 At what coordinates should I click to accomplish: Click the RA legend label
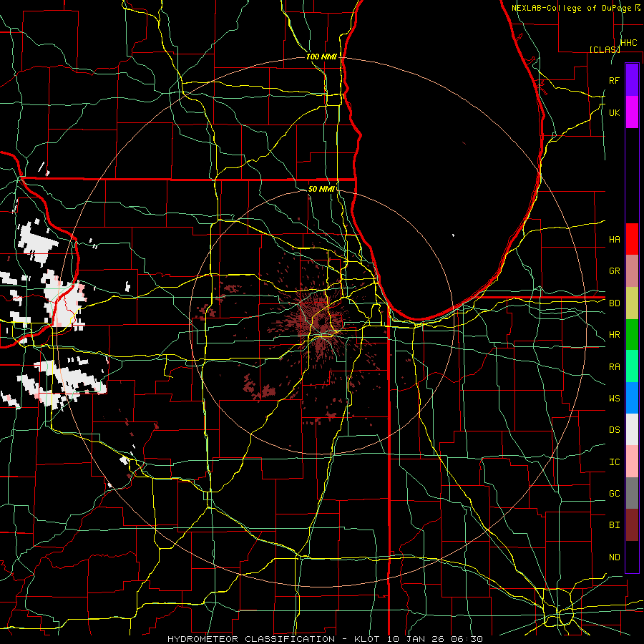pos(614,366)
